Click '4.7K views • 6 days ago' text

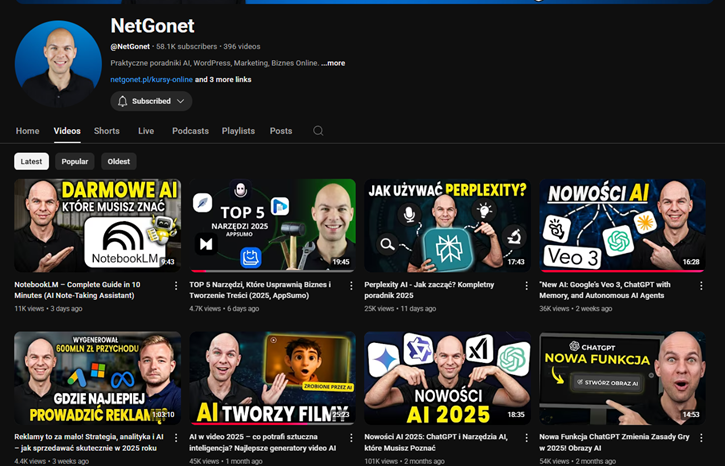click(x=224, y=308)
